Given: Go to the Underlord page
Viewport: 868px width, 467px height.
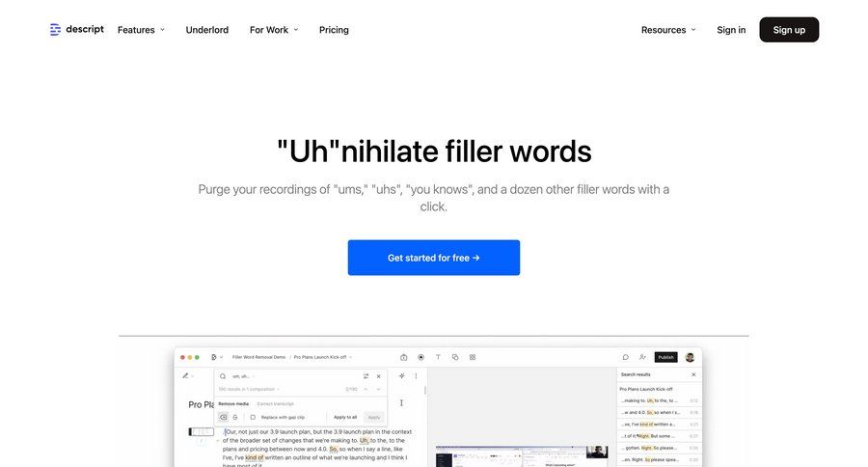Looking at the screenshot, I should click(x=207, y=30).
